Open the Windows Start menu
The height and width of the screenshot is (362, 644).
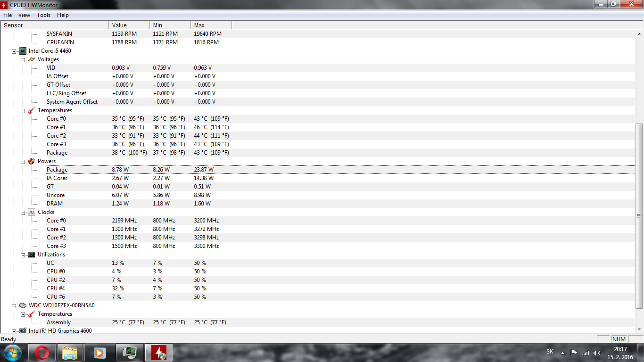click(12, 353)
